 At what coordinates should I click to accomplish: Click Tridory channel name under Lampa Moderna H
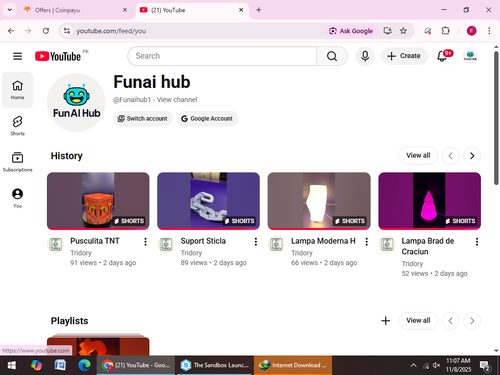302,253
